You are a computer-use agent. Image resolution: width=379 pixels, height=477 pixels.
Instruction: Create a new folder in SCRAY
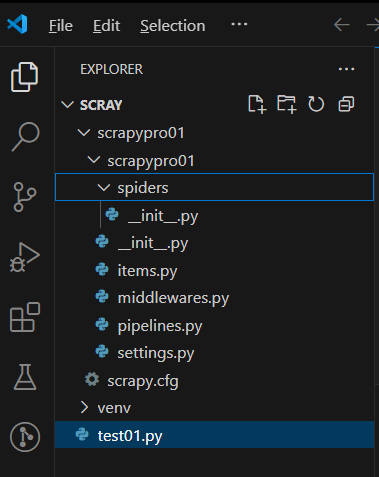tap(286, 104)
